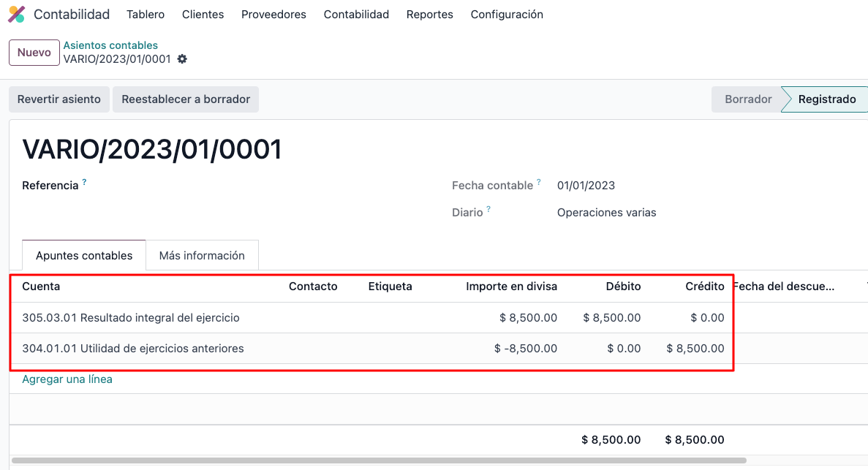The height and width of the screenshot is (470, 868).
Task: Click Reestablecer a borrador button
Action: tap(186, 99)
